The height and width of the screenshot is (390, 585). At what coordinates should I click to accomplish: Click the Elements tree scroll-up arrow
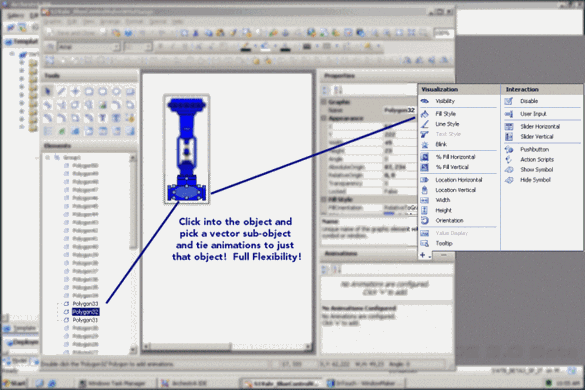point(133,159)
